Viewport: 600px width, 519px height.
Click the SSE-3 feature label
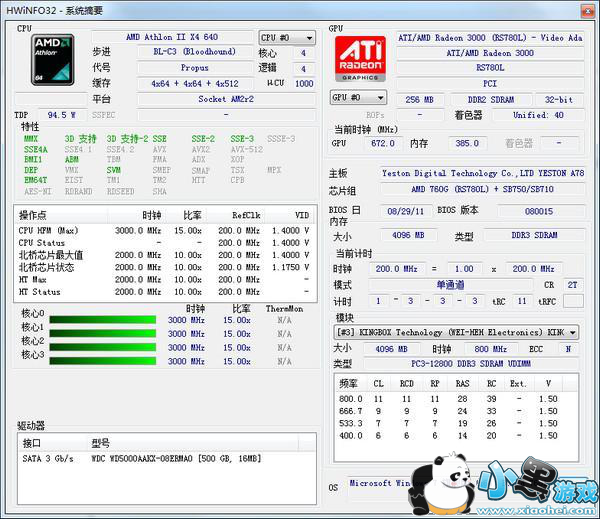242,139
